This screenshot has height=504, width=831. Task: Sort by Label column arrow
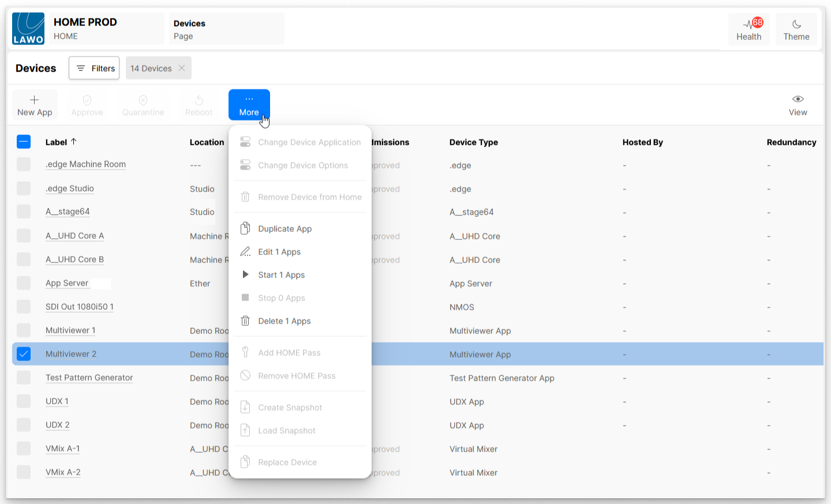[74, 142]
